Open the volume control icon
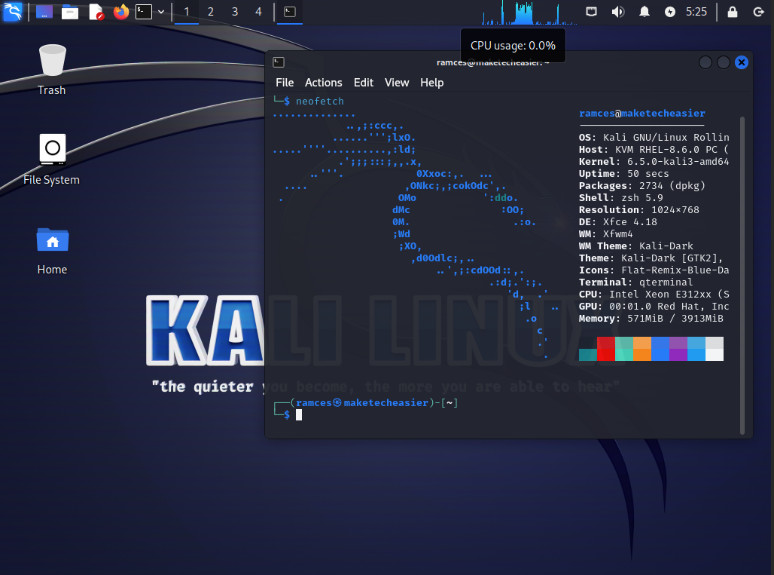 [x=618, y=11]
